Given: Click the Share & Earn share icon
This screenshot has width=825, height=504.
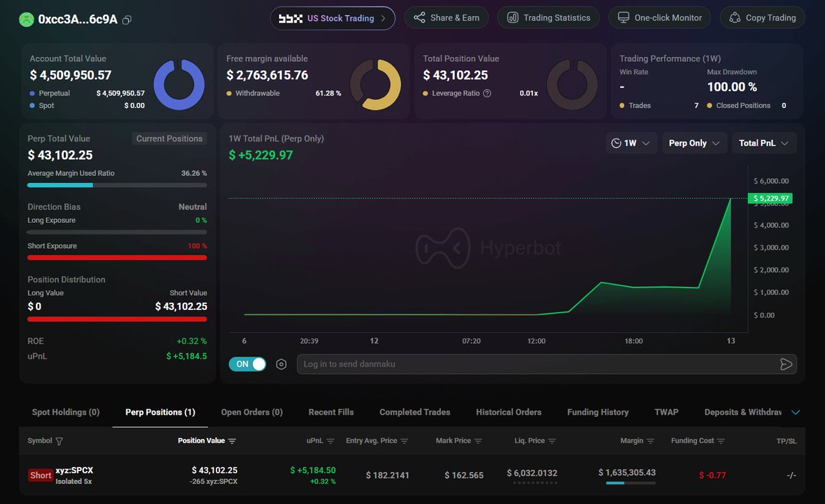Looking at the screenshot, I should click(419, 18).
